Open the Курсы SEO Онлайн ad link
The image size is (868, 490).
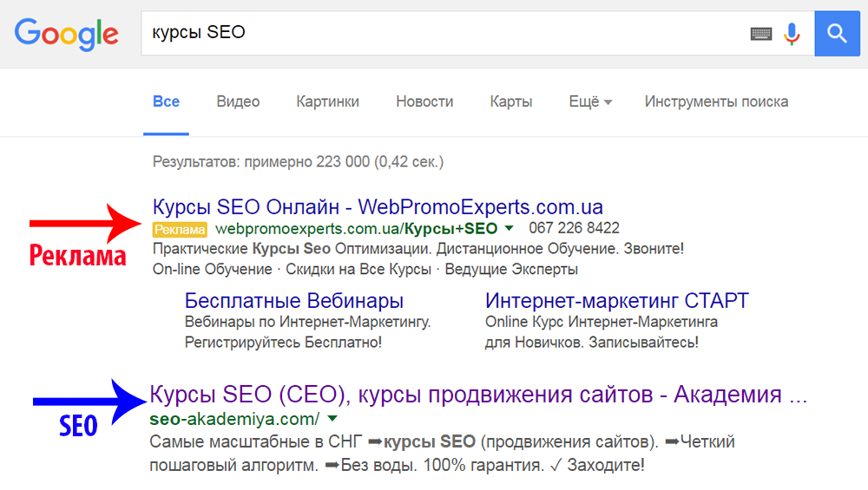(378, 207)
